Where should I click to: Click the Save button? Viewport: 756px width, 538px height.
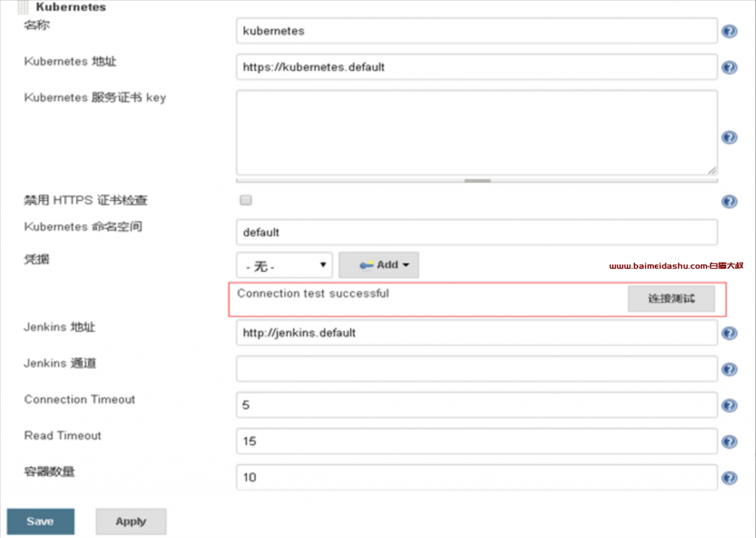click(x=40, y=521)
